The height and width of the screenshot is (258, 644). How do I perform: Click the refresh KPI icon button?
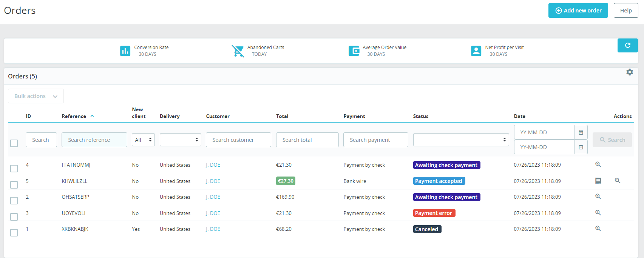[627, 45]
